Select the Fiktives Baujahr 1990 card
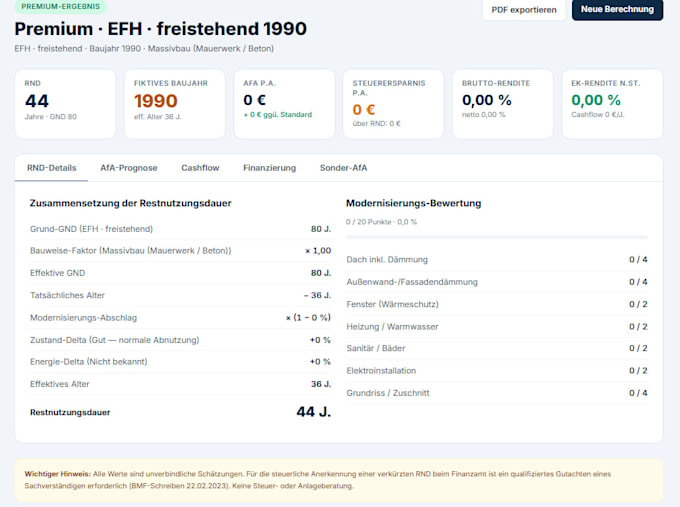The image size is (680, 507). click(x=175, y=104)
